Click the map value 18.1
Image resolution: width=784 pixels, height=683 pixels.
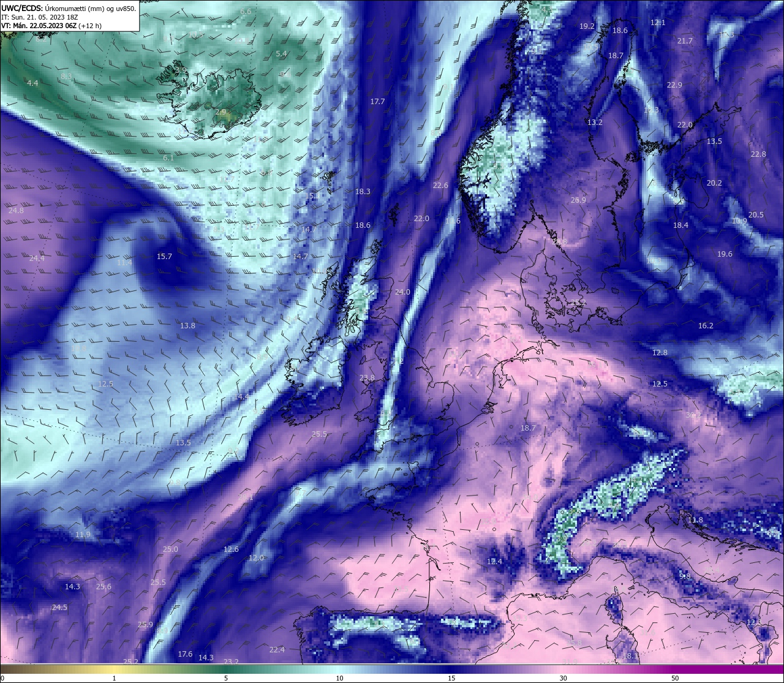click(630, 655)
